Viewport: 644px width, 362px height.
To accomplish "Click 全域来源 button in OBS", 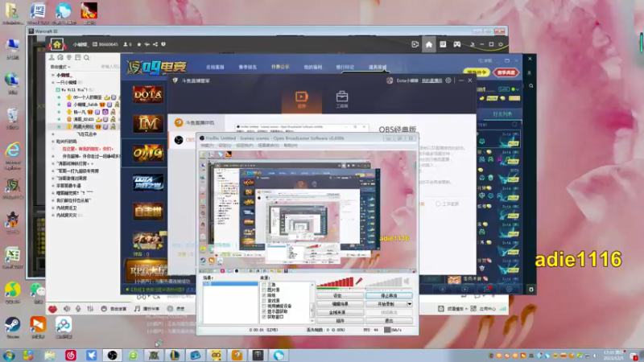I will pyautogui.click(x=340, y=312).
